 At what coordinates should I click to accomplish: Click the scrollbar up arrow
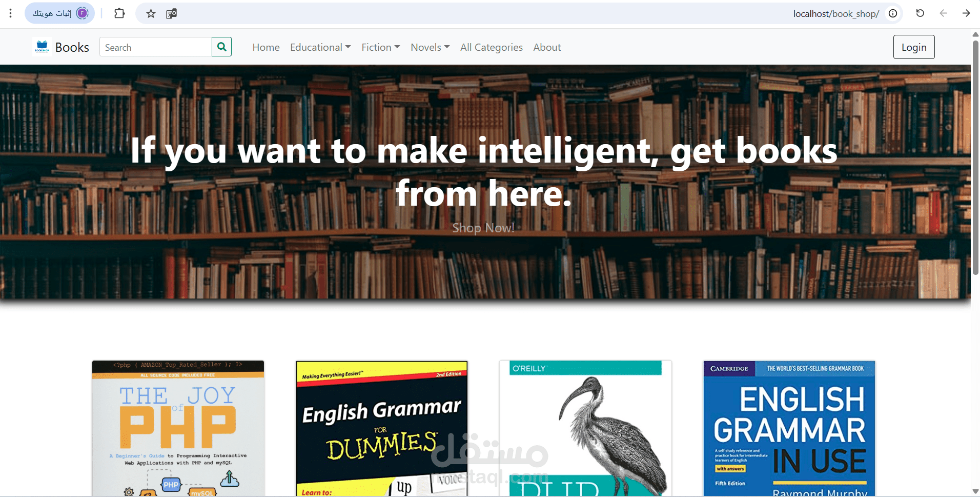(x=975, y=34)
